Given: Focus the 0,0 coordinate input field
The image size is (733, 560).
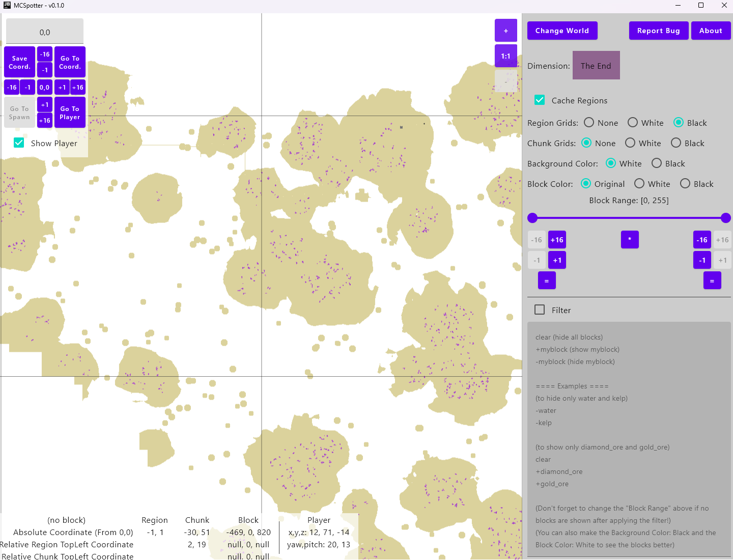Looking at the screenshot, I should click(45, 32).
